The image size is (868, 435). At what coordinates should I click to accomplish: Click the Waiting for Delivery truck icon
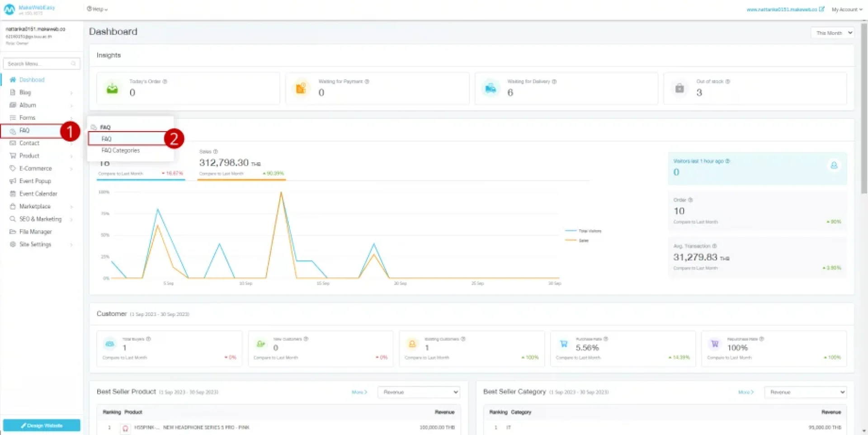coord(491,89)
